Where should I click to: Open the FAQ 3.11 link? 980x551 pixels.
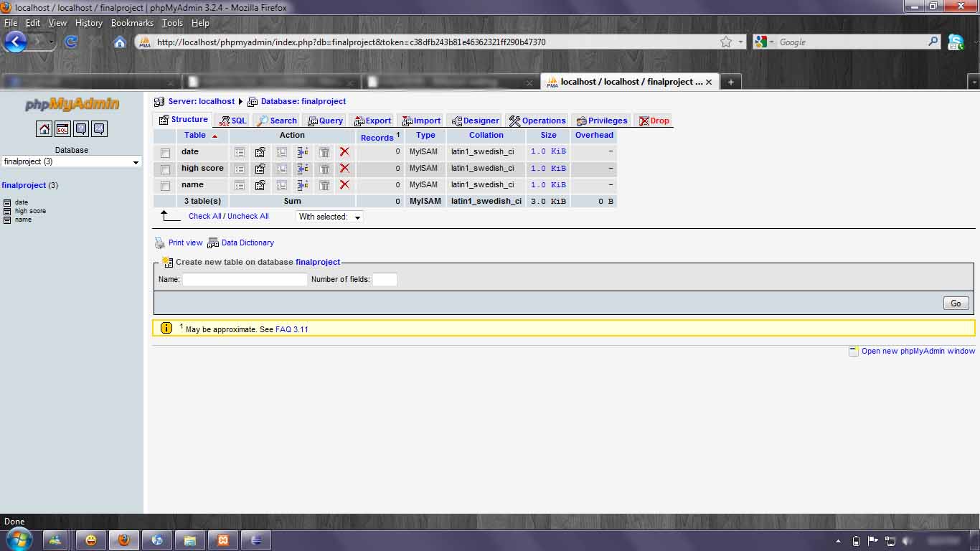pos(292,329)
